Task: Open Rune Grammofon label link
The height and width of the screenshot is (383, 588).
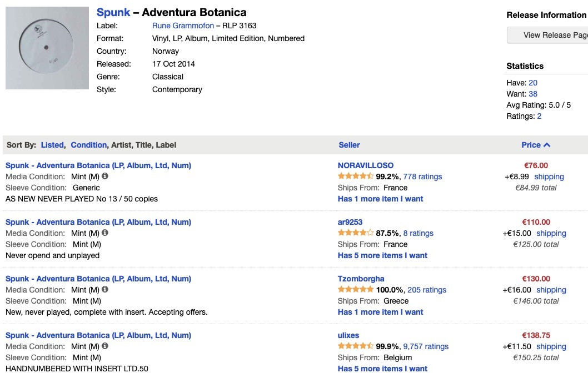Action: coord(183,26)
